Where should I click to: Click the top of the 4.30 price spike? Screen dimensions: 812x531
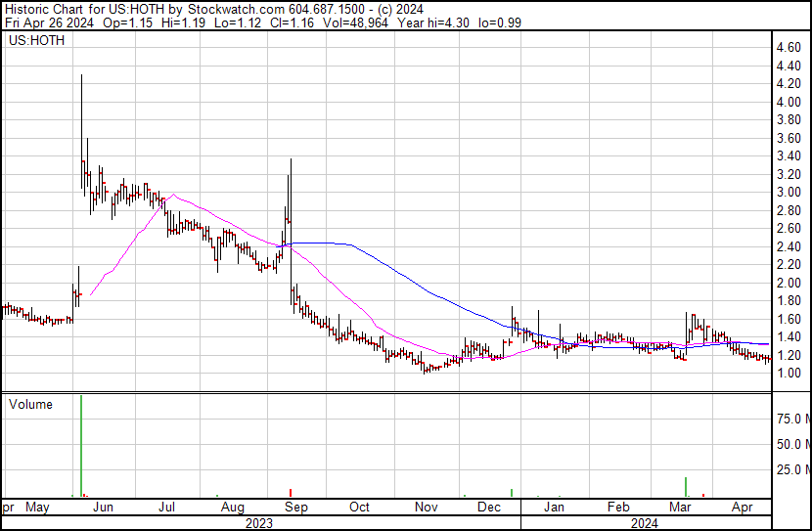(x=81, y=76)
